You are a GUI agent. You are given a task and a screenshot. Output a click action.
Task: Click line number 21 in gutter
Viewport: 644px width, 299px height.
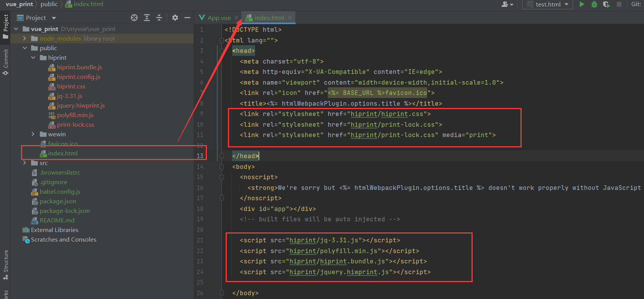point(200,240)
